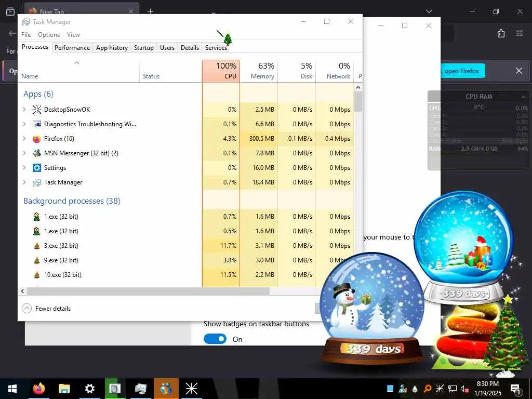Open the Firefox hamburger menu
Viewport: 532px width, 399px height.
(x=520, y=33)
